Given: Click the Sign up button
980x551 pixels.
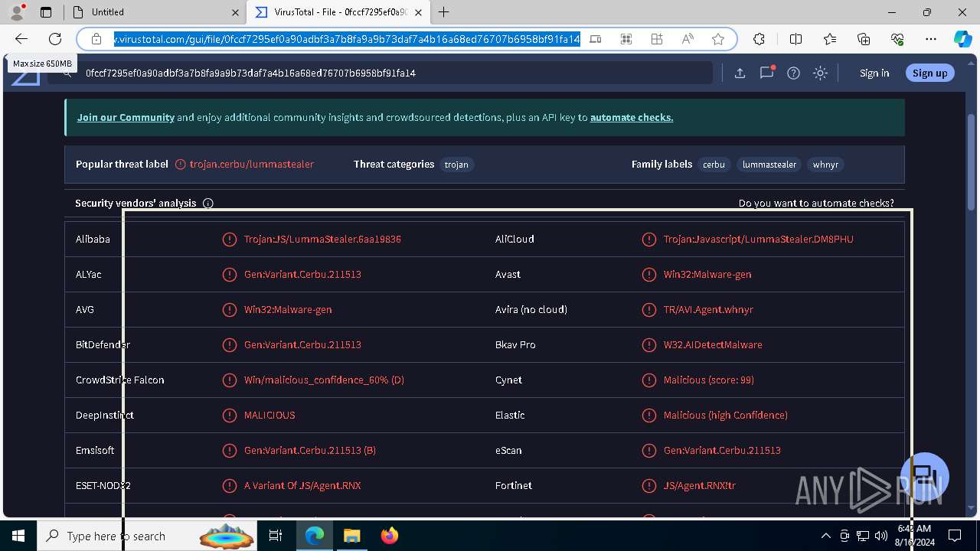Looking at the screenshot, I should coord(930,73).
